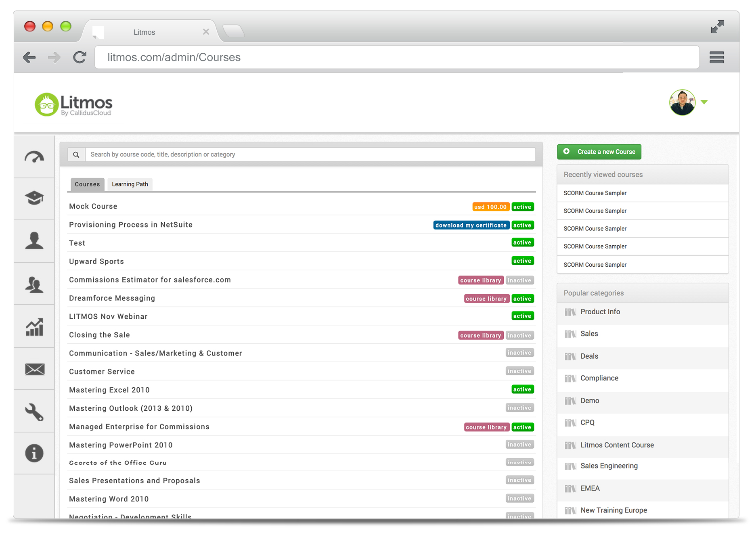
Task: Open the dashboard gauge icon in sidebar
Action: [x=34, y=157]
